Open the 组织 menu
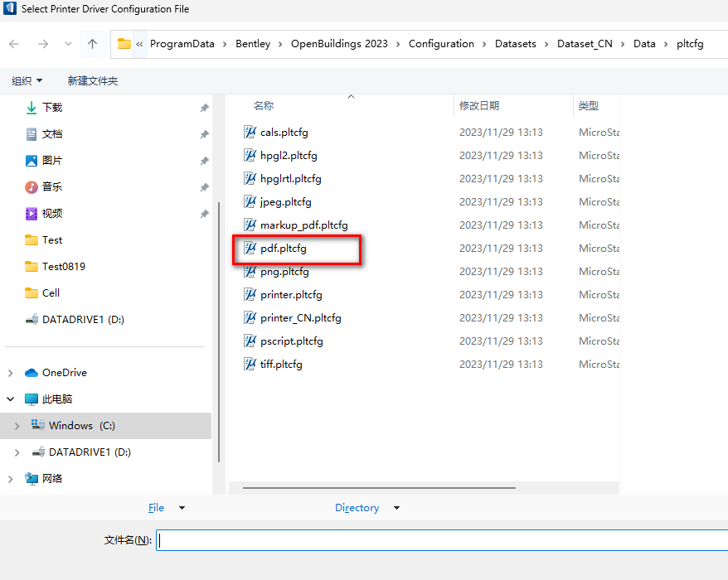The width and height of the screenshot is (728, 580). pyautogui.click(x=27, y=80)
